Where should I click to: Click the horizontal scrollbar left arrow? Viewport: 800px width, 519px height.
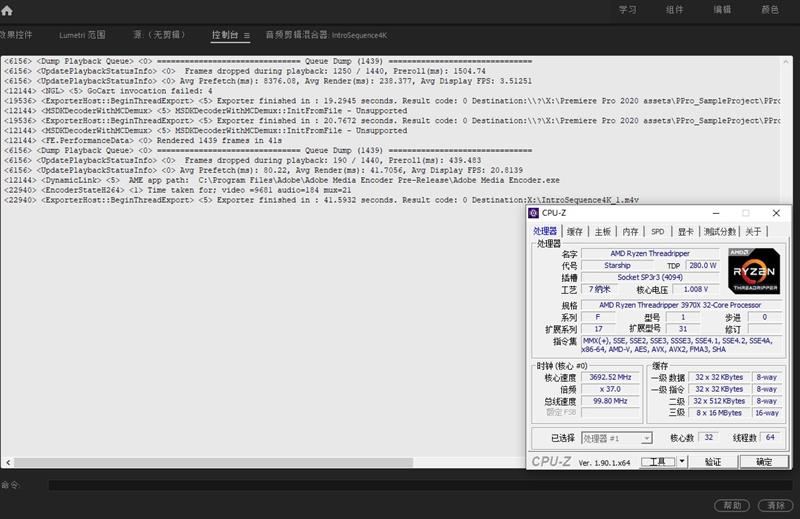click(x=8, y=462)
